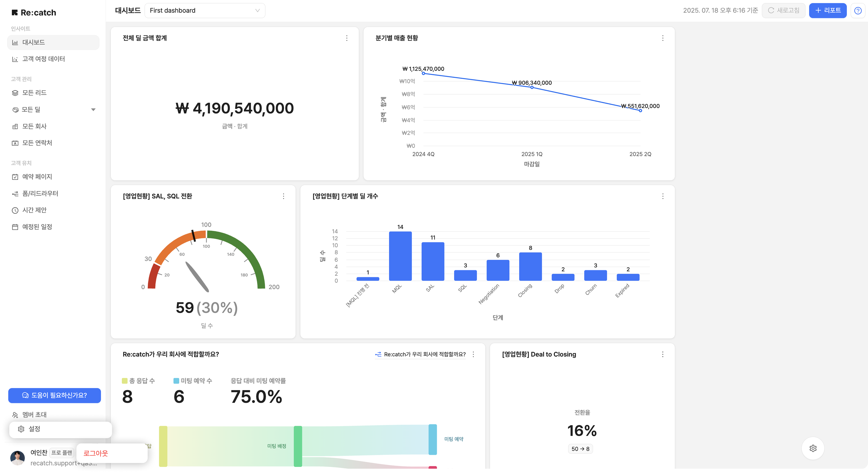Click the gear icon next to 설정
868x473 pixels.
[21, 429]
